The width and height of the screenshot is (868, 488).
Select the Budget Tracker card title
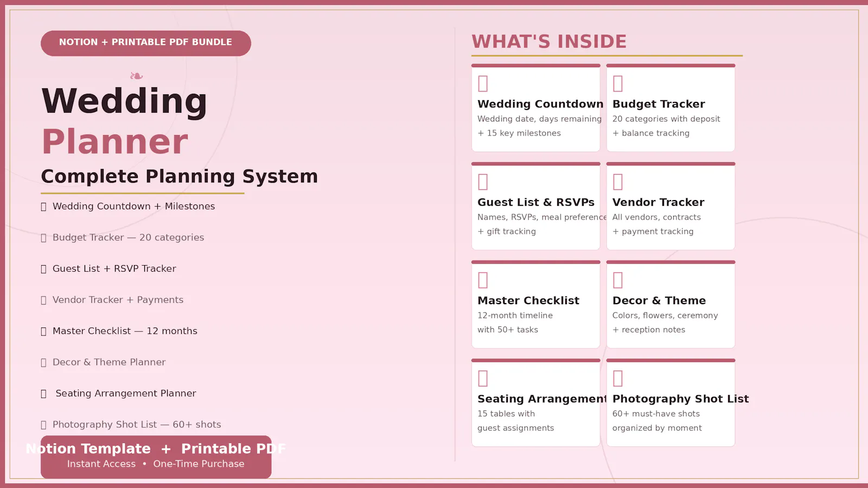tap(659, 104)
